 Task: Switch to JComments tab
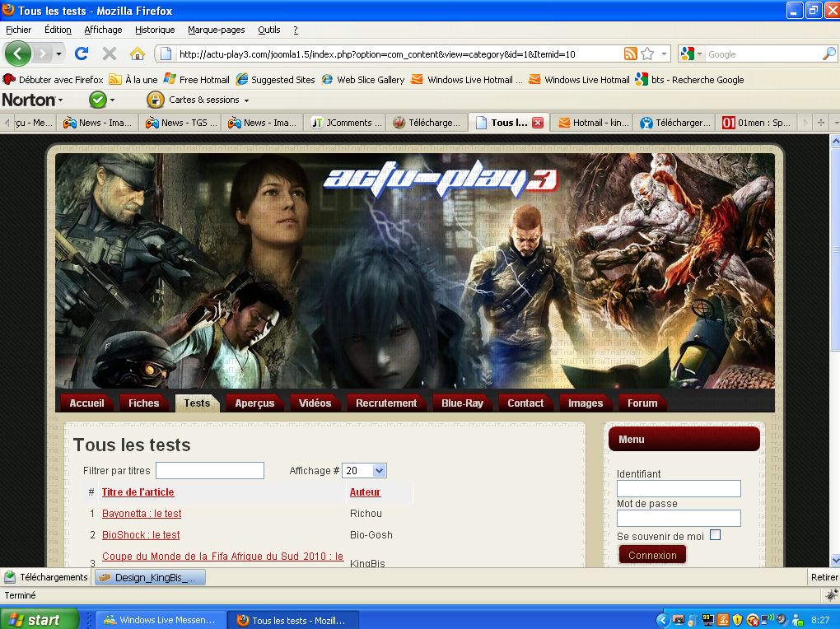coord(346,123)
